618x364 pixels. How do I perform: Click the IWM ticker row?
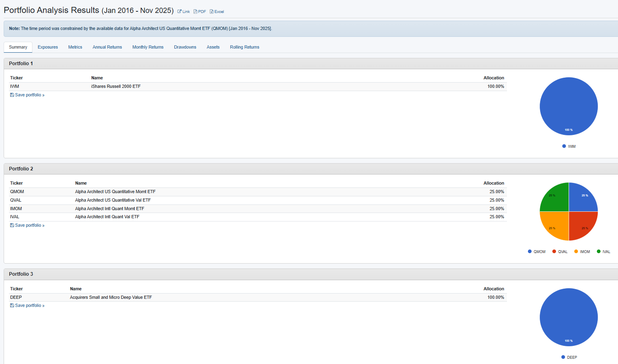(x=15, y=86)
